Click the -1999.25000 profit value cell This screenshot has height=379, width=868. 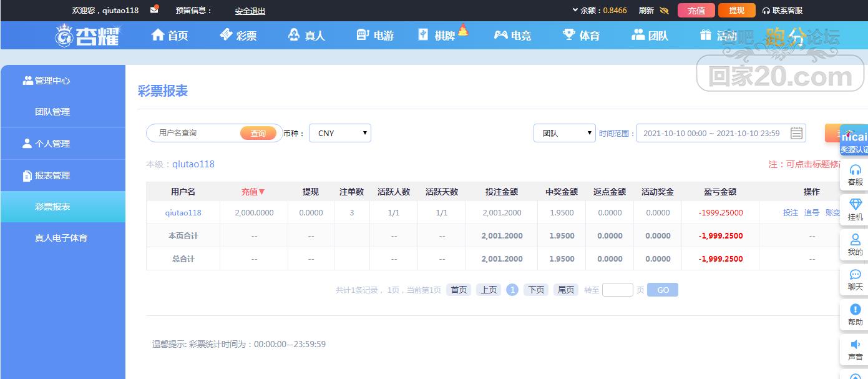point(721,213)
